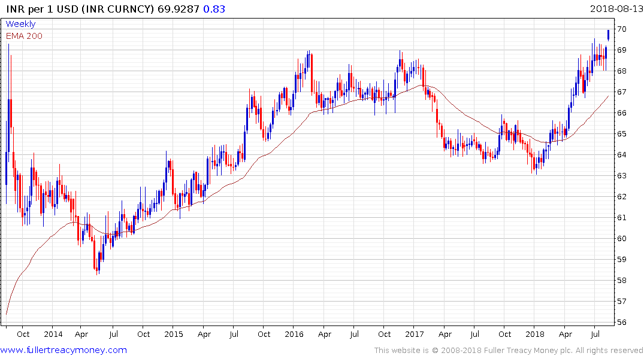Click the y-axis value 56
Viewport: 644px width, 359px height.
(622, 322)
